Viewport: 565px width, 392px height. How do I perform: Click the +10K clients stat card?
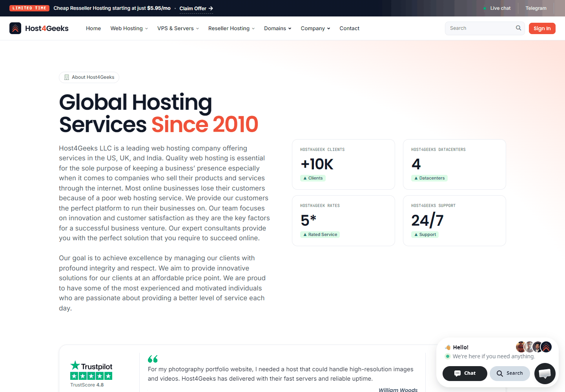tap(343, 164)
